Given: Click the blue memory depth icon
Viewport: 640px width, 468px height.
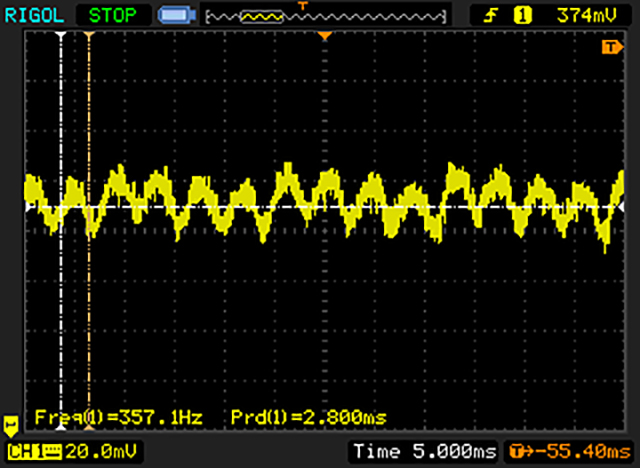Looking at the screenshot, I should [x=178, y=16].
